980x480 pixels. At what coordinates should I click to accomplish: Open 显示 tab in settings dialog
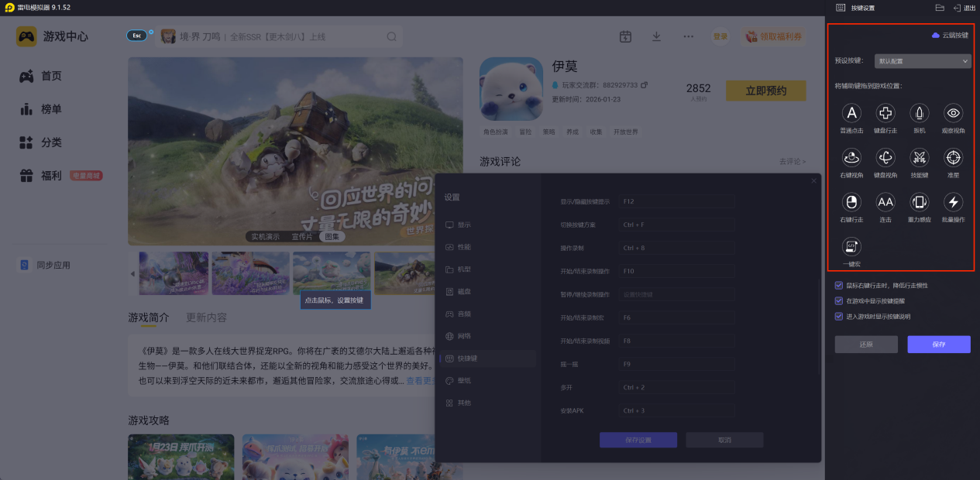pos(487,225)
